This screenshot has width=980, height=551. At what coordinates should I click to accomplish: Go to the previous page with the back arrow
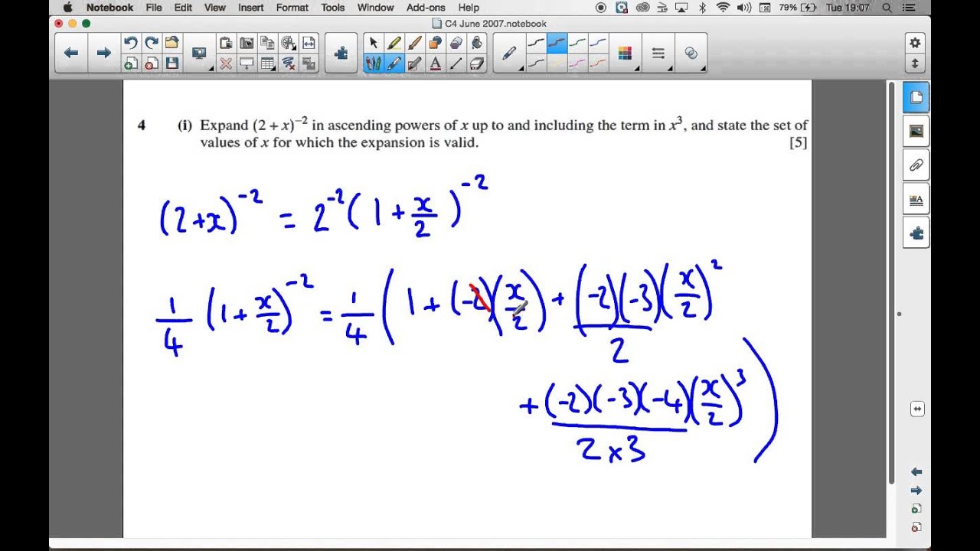coord(71,53)
